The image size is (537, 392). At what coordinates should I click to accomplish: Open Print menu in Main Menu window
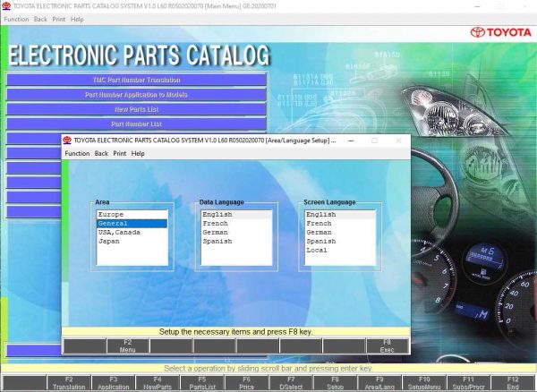pos(59,20)
